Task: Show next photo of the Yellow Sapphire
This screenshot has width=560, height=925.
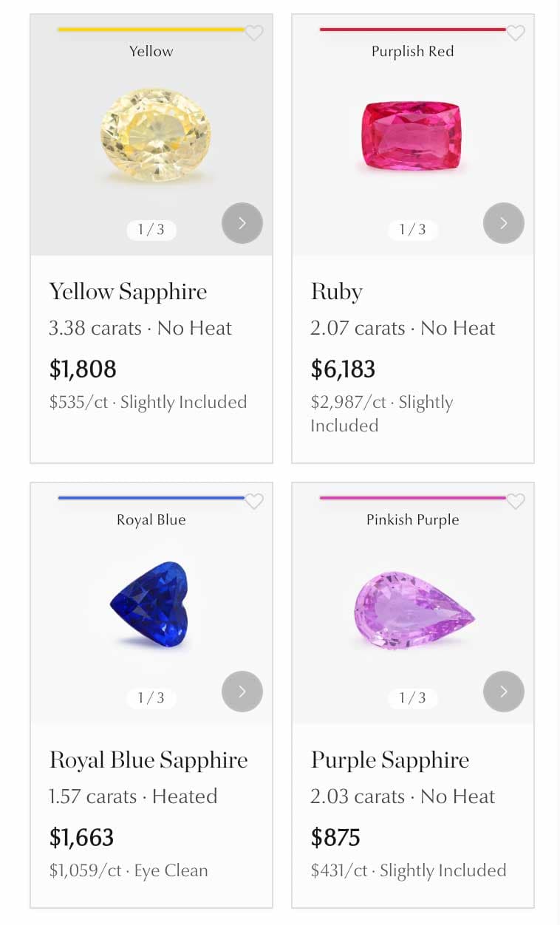Action: (x=242, y=223)
